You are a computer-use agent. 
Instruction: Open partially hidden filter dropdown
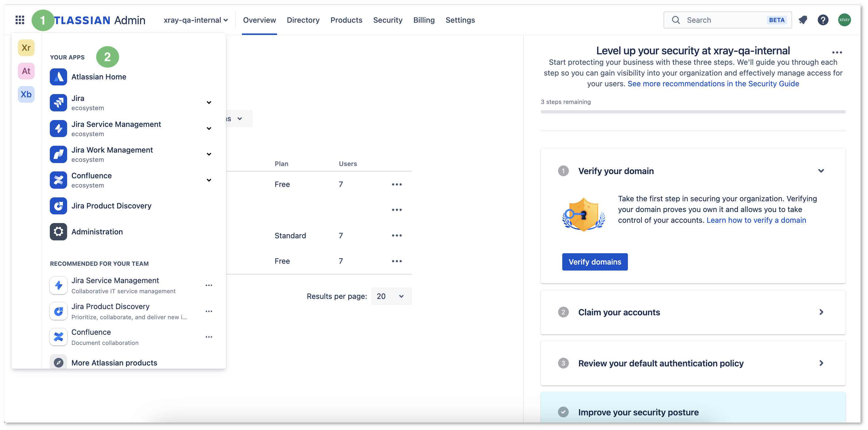coord(239,119)
